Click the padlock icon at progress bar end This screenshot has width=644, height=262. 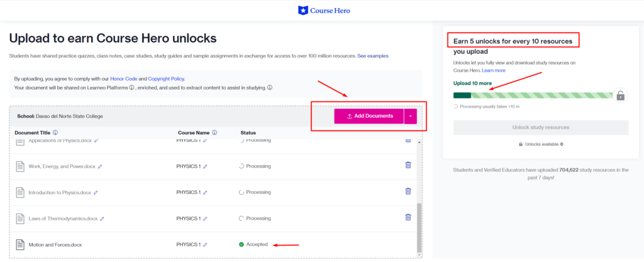click(x=621, y=96)
